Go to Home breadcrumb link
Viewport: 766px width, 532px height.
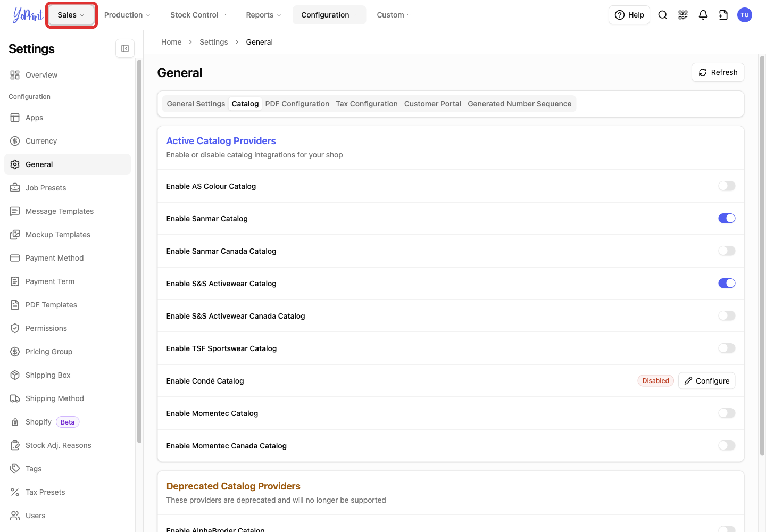click(171, 42)
